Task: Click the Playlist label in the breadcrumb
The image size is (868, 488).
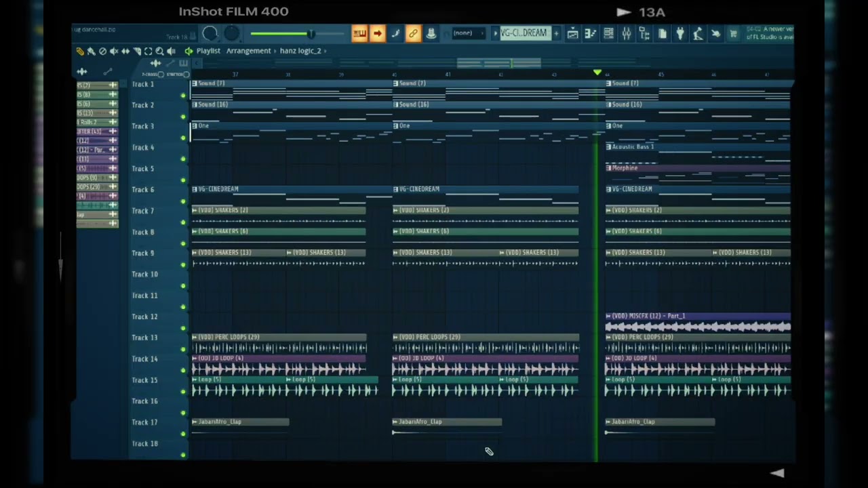Action: 208,51
